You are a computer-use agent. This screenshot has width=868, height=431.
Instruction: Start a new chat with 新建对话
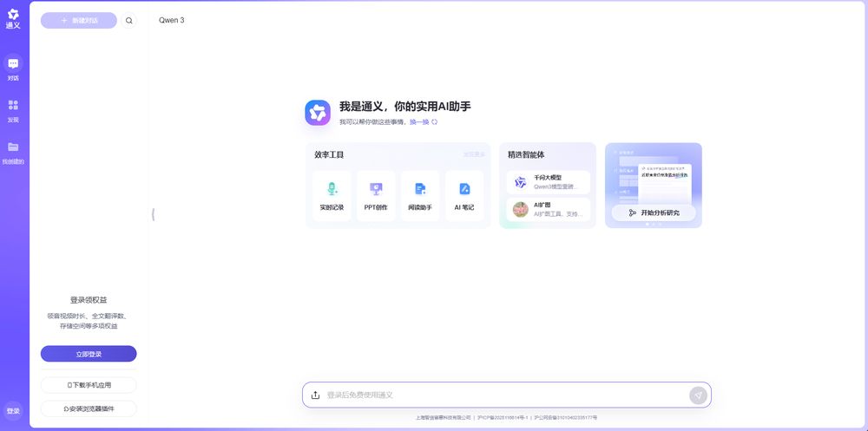tap(79, 21)
